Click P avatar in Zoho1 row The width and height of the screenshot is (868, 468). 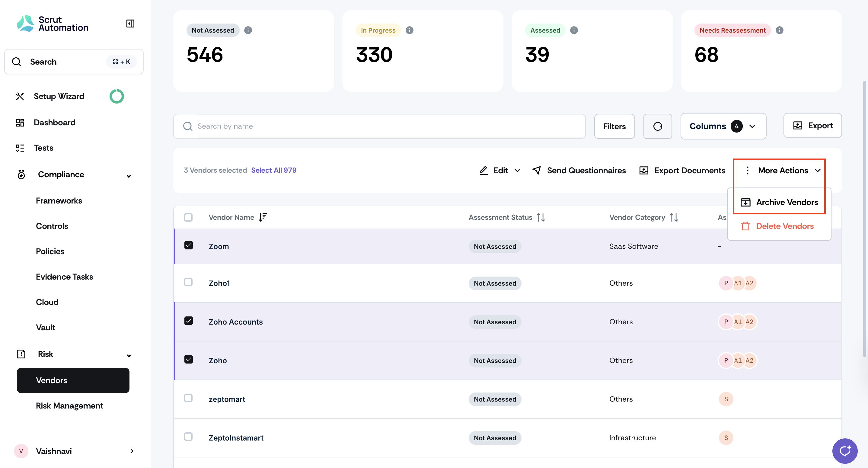pyautogui.click(x=726, y=283)
